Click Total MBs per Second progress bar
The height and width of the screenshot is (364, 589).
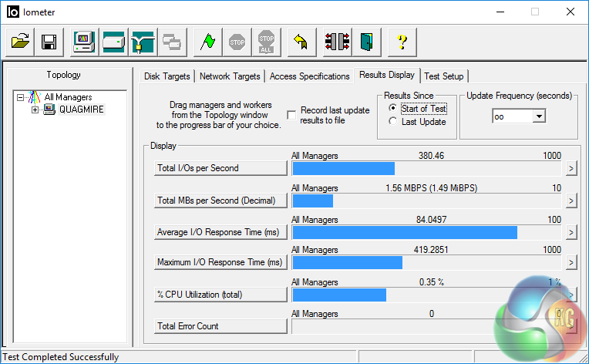(426, 201)
